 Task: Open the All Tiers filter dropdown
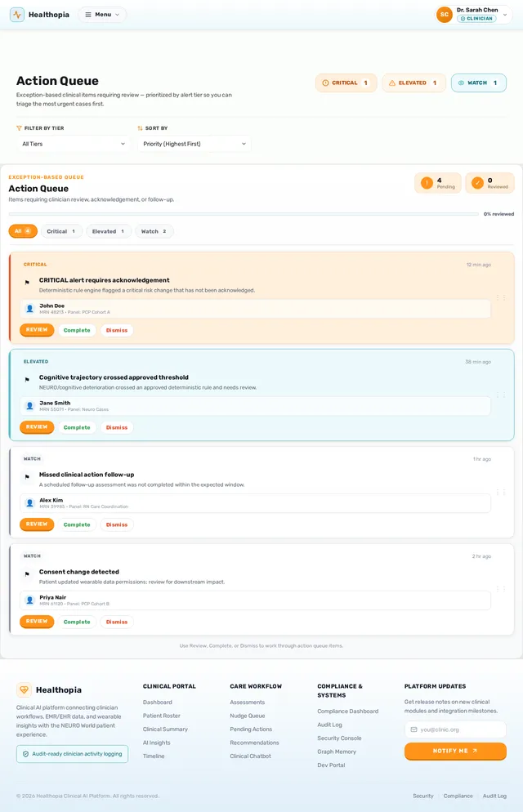pos(73,144)
